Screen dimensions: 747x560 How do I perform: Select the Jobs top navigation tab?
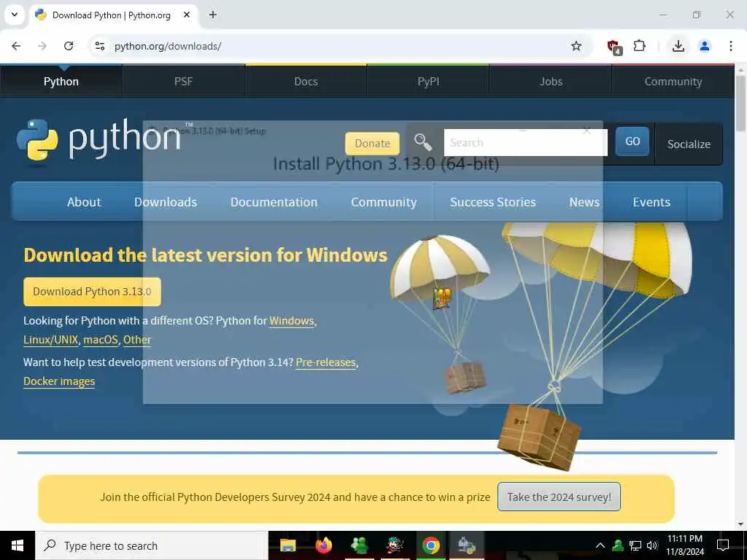click(551, 82)
